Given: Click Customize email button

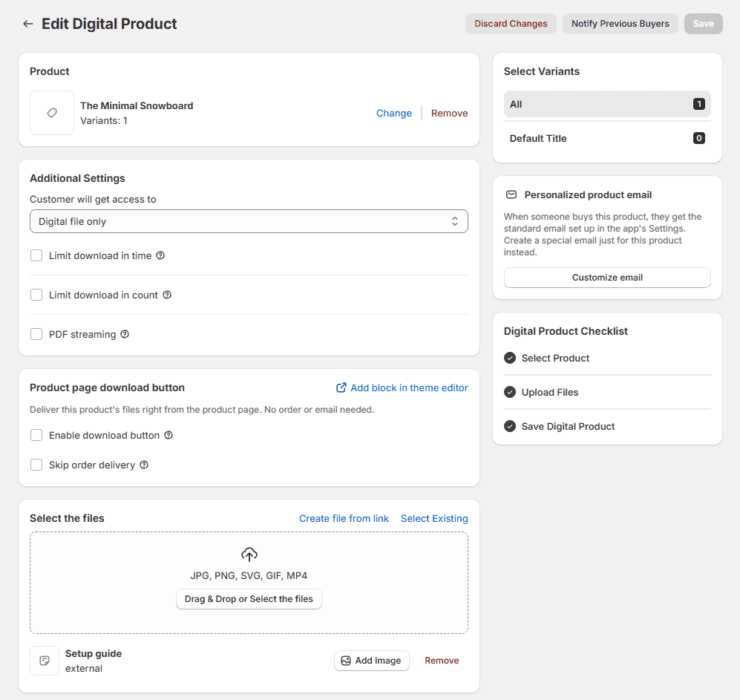Looking at the screenshot, I should 607,278.
